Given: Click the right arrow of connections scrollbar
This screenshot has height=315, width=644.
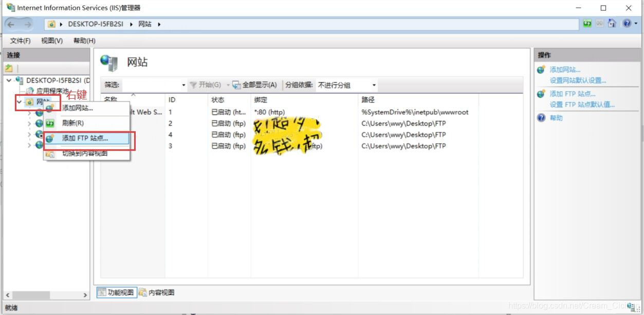Looking at the screenshot, I should tap(85, 295).
